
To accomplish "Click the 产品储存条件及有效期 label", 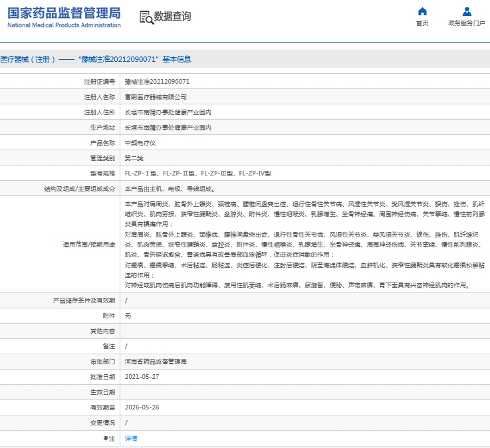I will (x=84, y=300).
